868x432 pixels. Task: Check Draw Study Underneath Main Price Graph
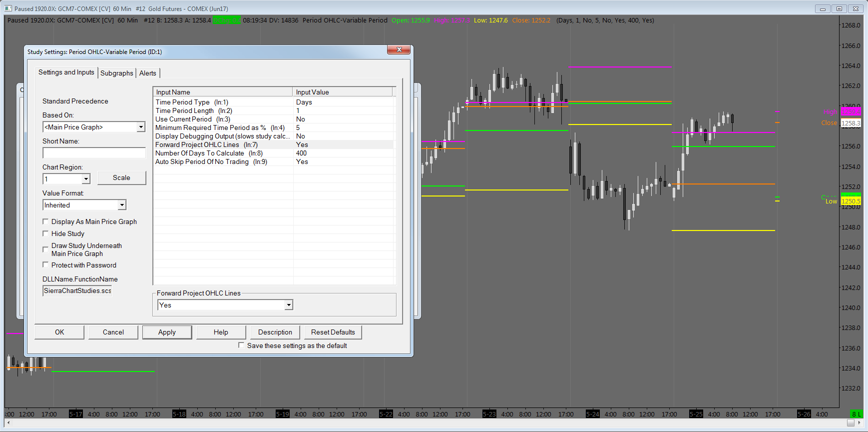point(46,249)
